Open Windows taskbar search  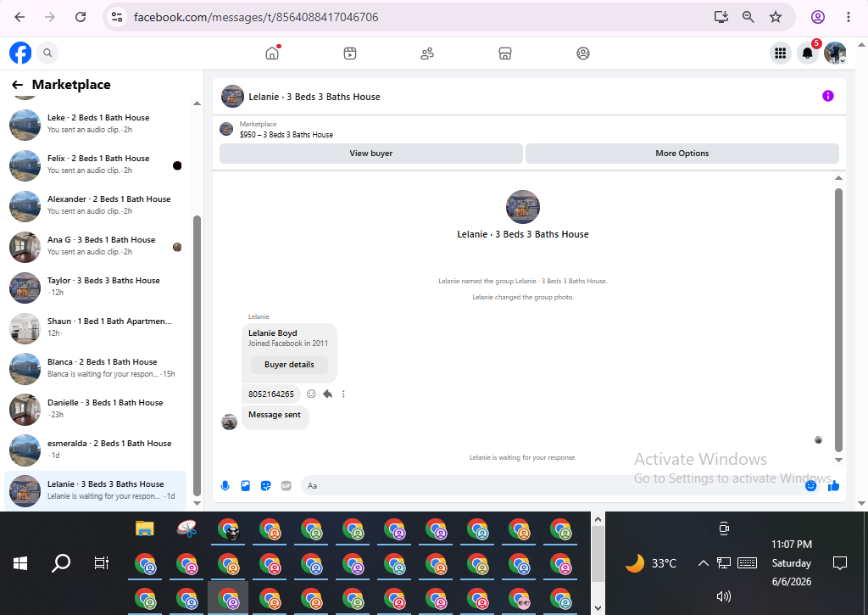[x=61, y=563]
